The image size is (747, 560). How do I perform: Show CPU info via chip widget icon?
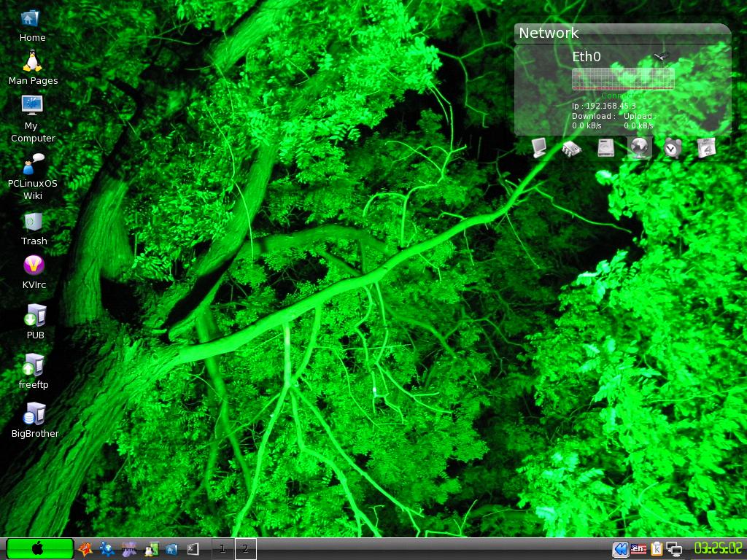(571, 148)
